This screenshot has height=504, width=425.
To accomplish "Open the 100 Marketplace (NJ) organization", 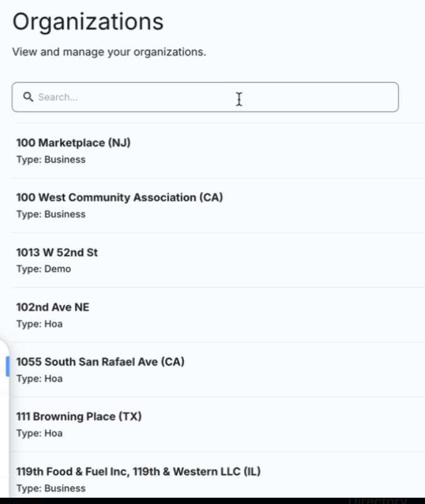I will tap(73, 143).
